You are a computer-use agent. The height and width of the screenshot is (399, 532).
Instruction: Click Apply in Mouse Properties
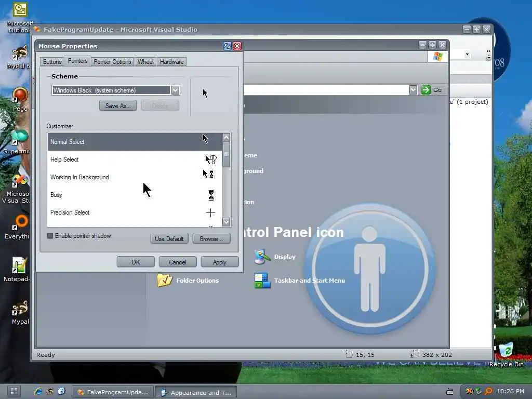tap(220, 262)
